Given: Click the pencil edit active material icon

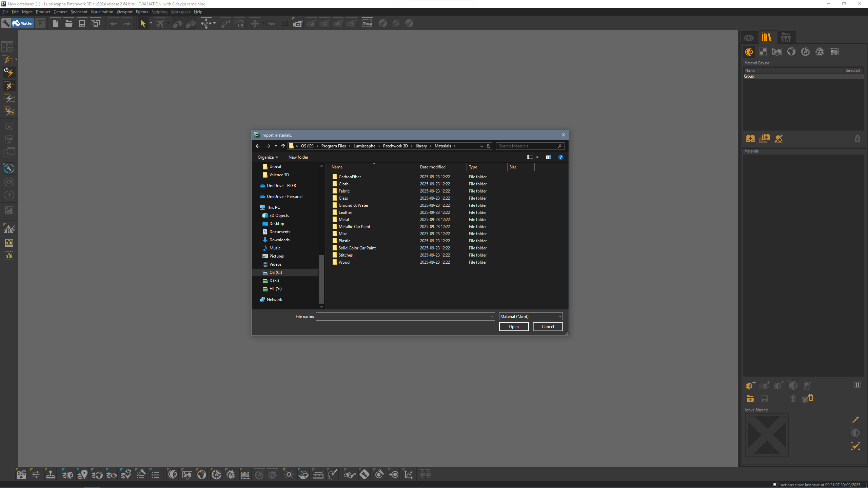Looking at the screenshot, I should click(x=855, y=420).
